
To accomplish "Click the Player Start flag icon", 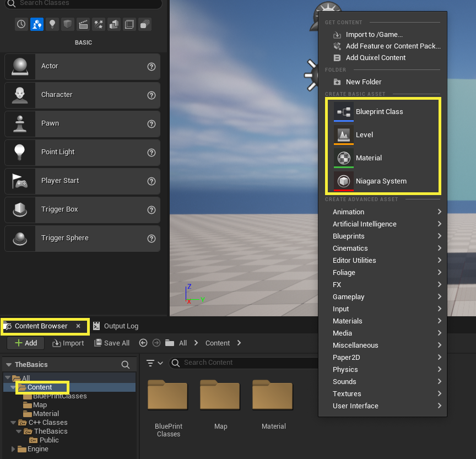I will click(x=20, y=181).
